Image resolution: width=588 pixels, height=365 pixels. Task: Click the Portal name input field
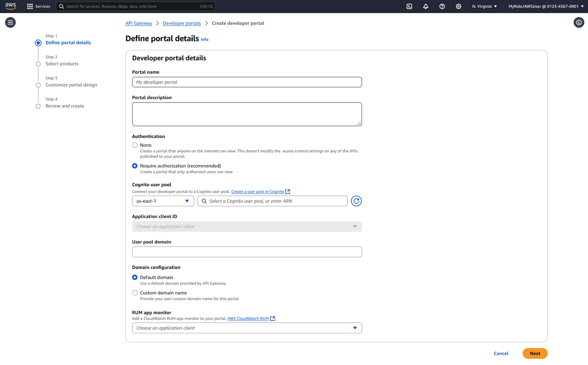(247, 82)
